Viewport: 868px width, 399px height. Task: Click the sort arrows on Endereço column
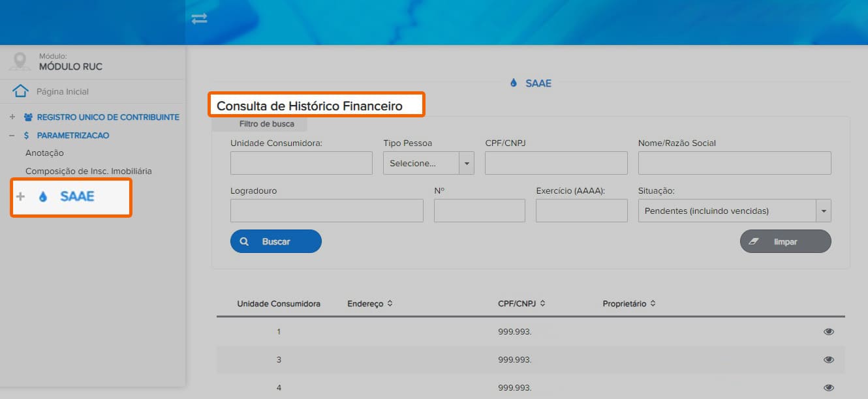(390, 304)
